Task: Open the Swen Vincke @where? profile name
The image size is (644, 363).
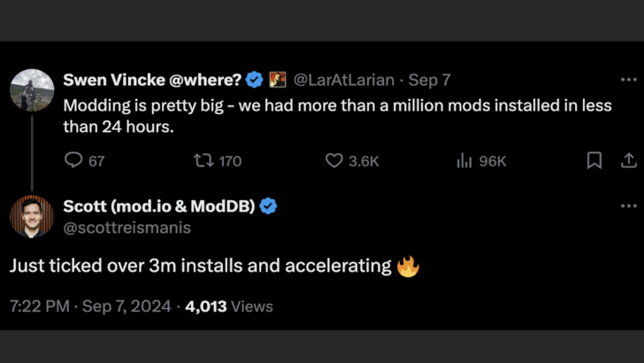Action: pos(152,80)
